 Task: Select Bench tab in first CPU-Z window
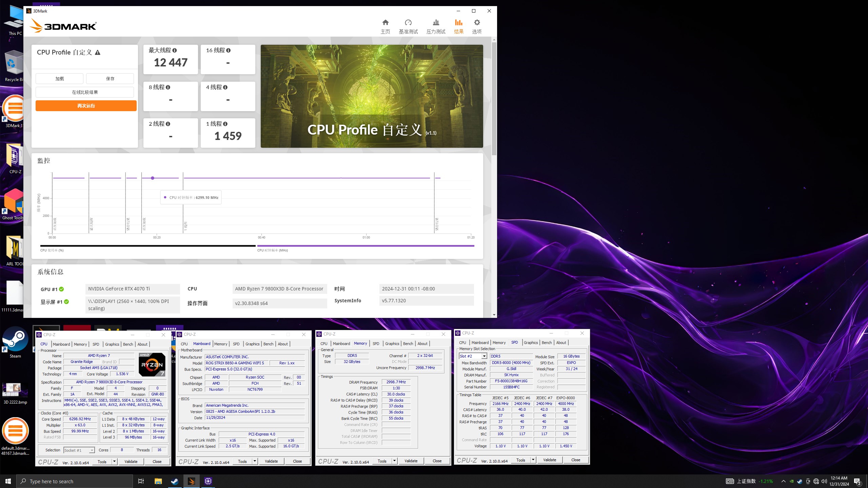point(128,344)
